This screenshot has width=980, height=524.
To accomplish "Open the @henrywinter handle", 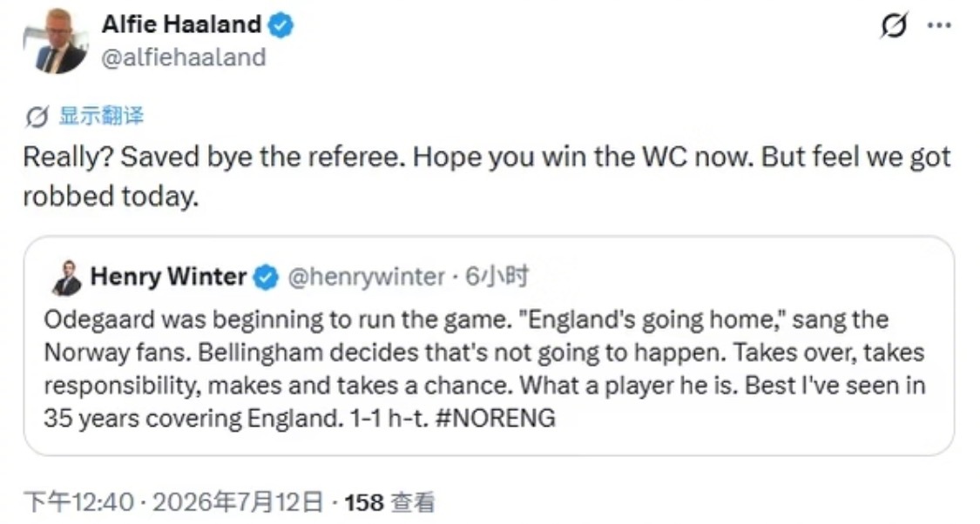I will pyautogui.click(x=366, y=277).
